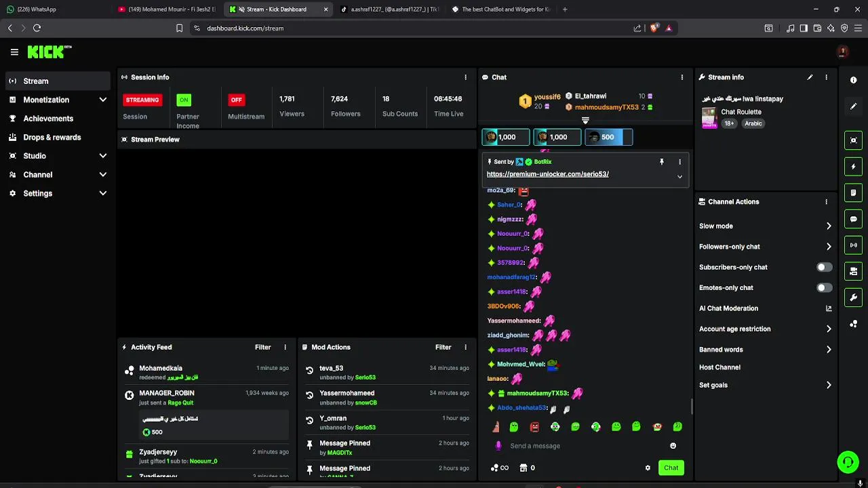
Task: Open the green support chat bubble
Action: click(848, 462)
